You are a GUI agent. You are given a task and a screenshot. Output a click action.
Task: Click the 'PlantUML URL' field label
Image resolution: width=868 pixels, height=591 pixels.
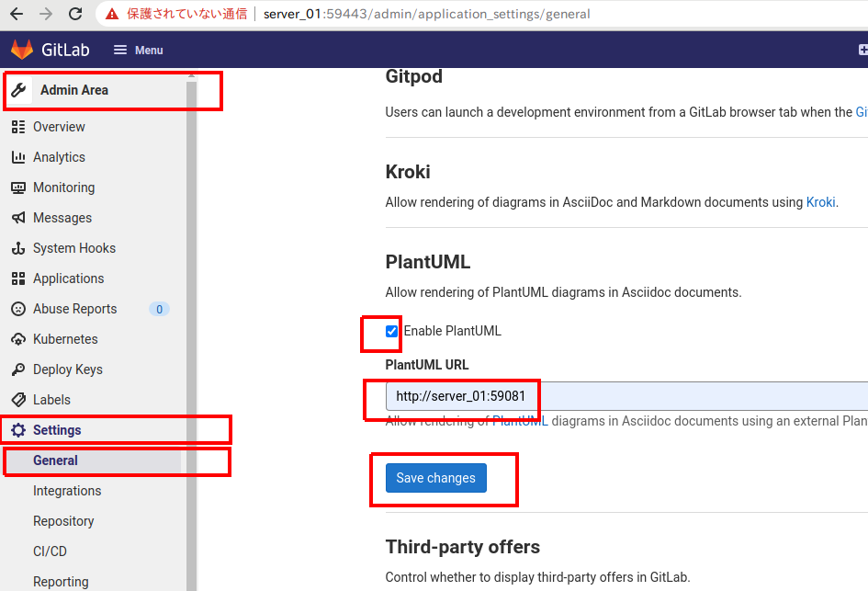427,365
